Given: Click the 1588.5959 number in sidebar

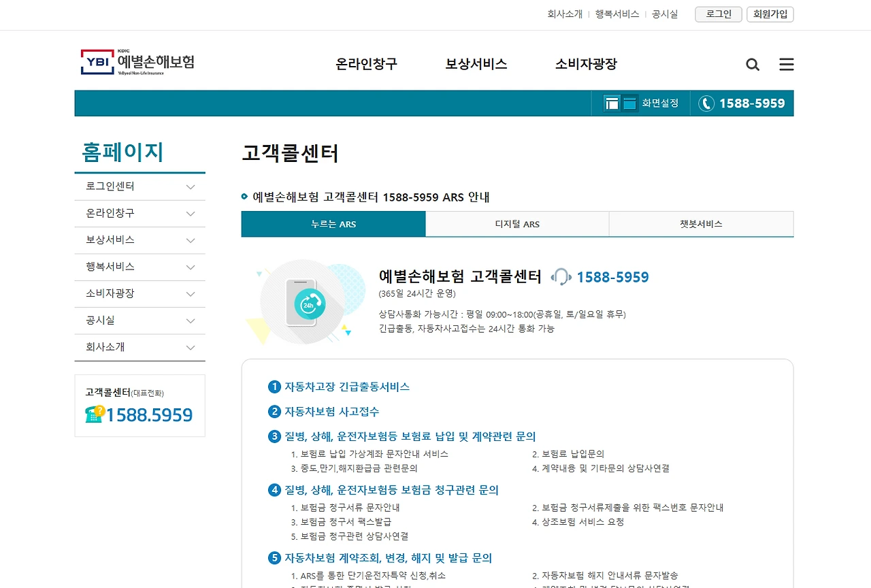Looking at the screenshot, I should [149, 414].
